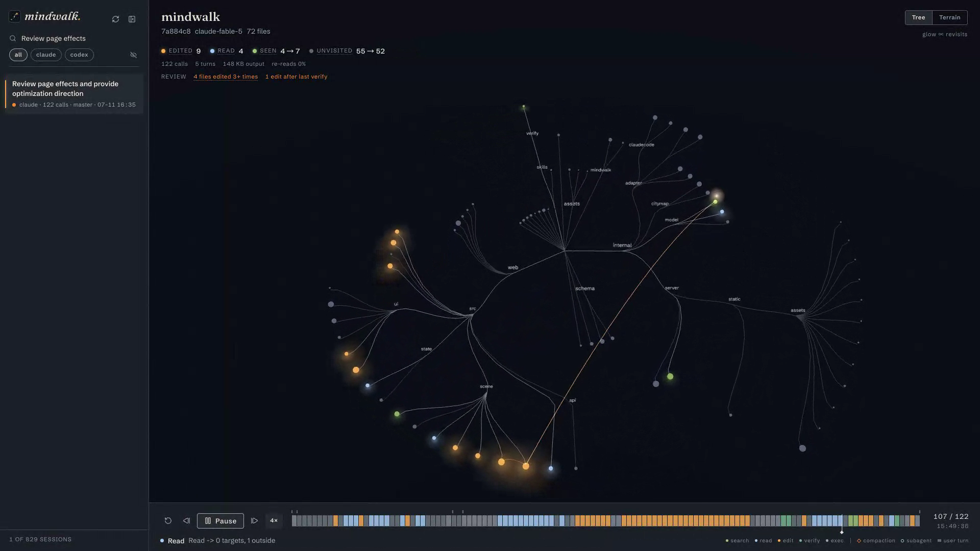Select the 'api' folder node
This screenshot has height=551, width=980.
[573, 400]
